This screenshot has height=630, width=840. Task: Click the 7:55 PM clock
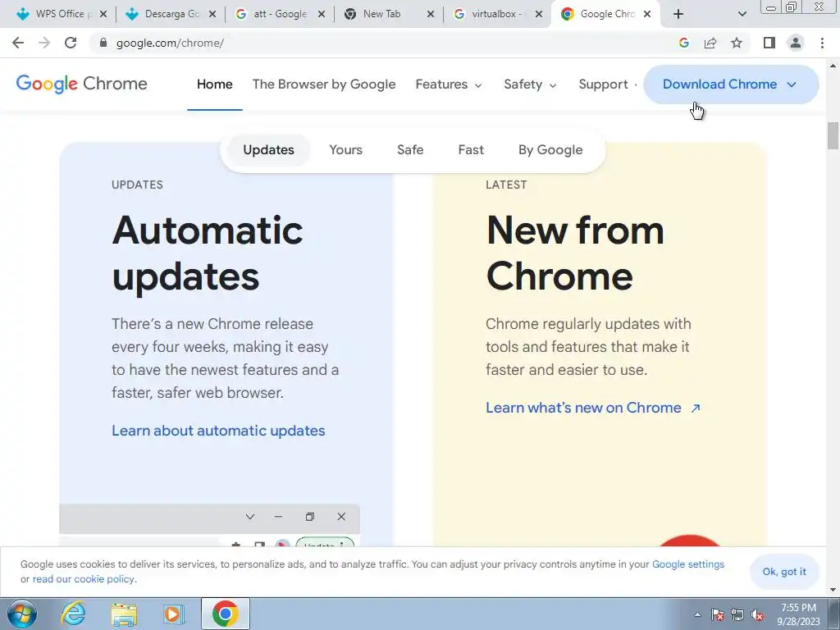tap(798, 608)
